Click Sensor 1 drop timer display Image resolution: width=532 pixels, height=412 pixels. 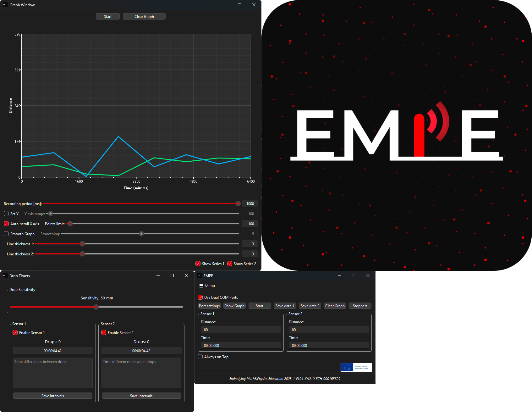click(53, 351)
